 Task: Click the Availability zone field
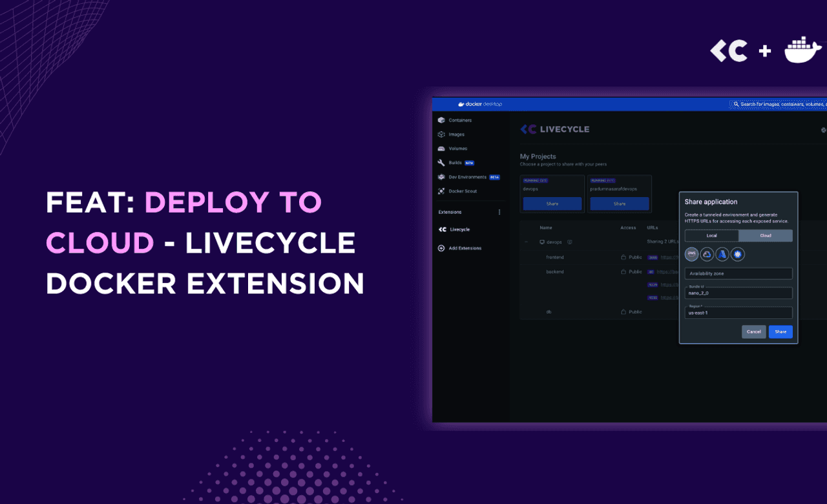[738, 273]
